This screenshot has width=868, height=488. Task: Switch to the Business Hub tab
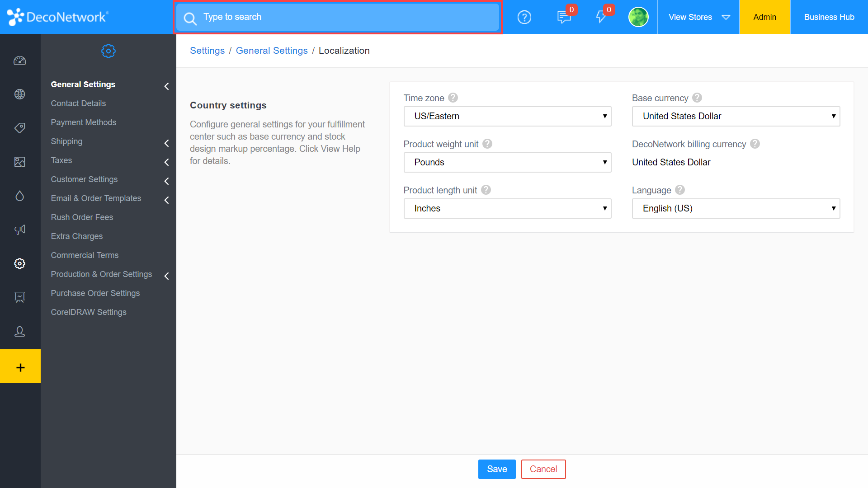(x=829, y=17)
